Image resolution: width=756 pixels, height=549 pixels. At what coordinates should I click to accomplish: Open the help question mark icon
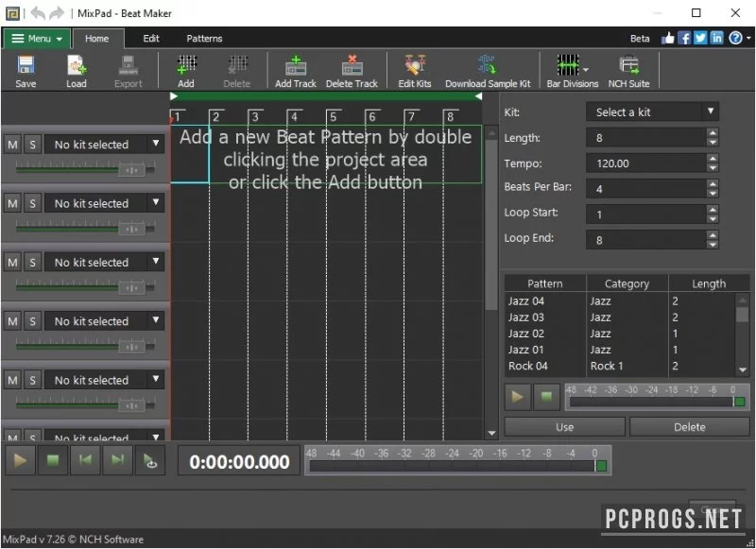[735, 38]
